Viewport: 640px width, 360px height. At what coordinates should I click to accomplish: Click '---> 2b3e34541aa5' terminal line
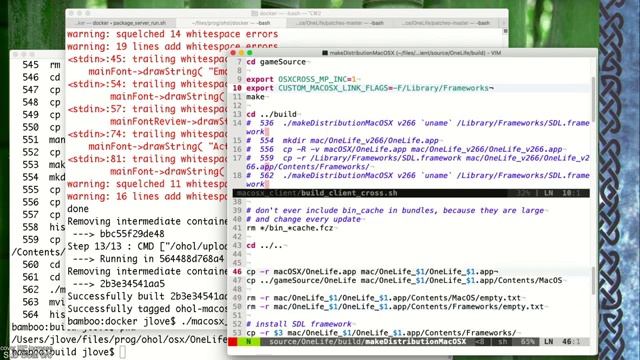pos(119,284)
